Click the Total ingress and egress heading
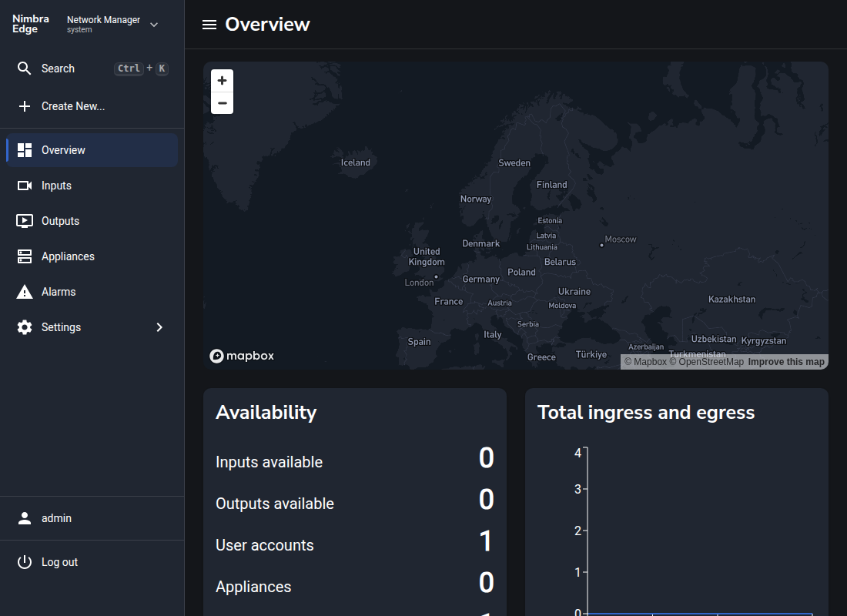The width and height of the screenshot is (847, 616). click(x=645, y=412)
